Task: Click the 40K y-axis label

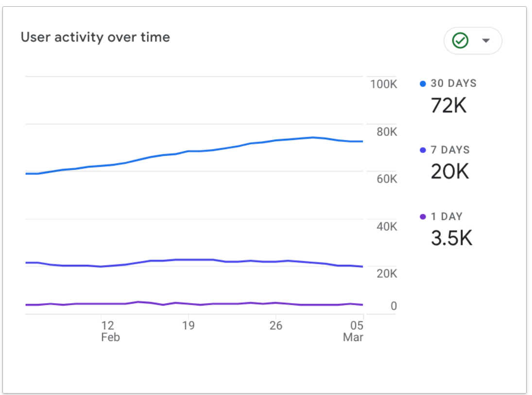Action: coord(386,226)
